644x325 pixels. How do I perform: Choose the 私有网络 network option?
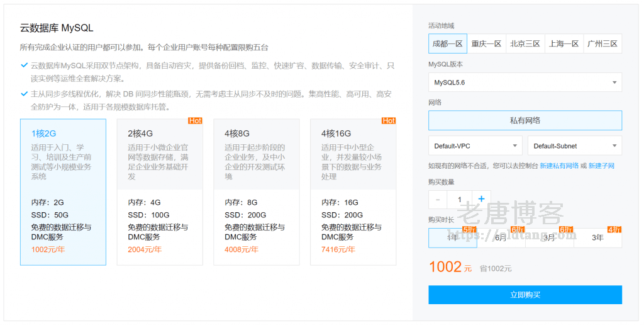[525, 120]
